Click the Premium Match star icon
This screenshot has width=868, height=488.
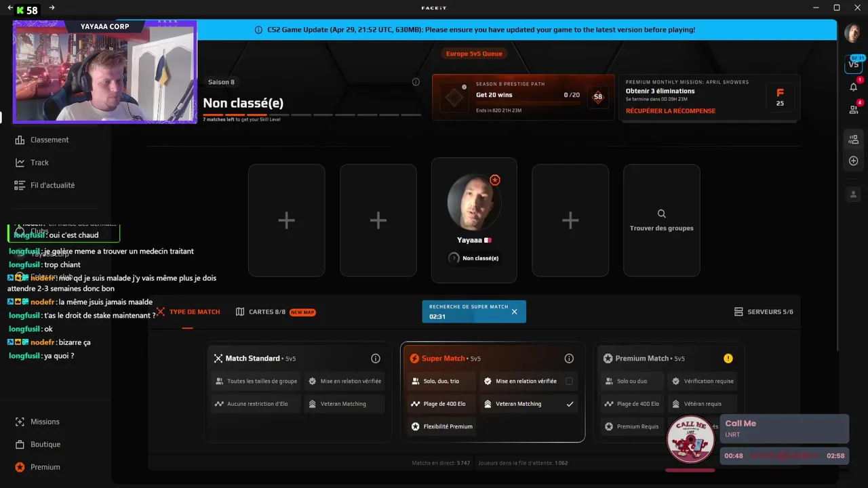(608, 359)
